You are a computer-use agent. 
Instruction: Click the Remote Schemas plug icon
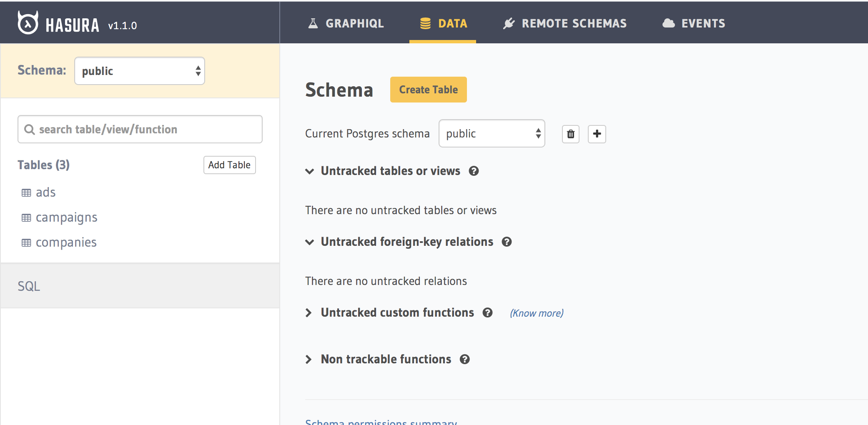[509, 23]
